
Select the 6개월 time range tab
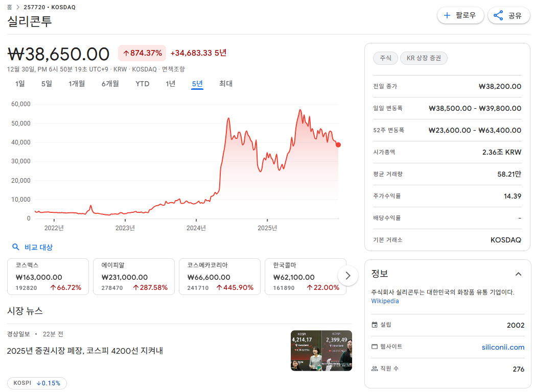(x=110, y=84)
